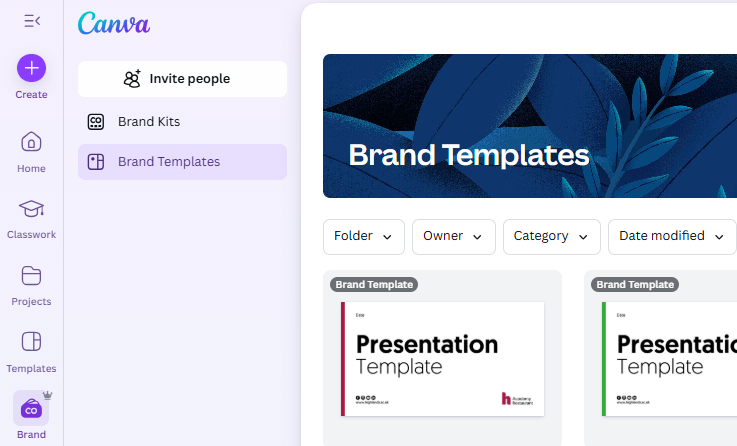Expand the Category filter dropdown
The width and height of the screenshot is (737, 446).
click(x=551, y=237)
